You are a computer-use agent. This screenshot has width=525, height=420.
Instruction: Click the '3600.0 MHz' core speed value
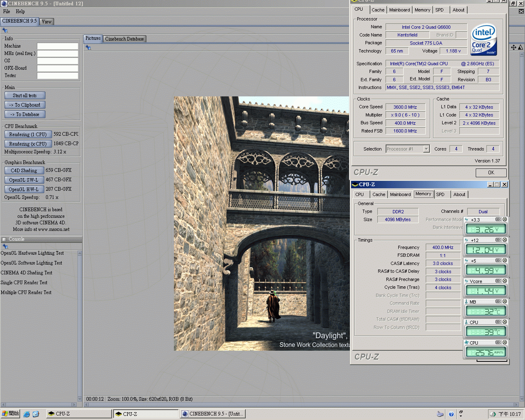[x=405, y=107]
